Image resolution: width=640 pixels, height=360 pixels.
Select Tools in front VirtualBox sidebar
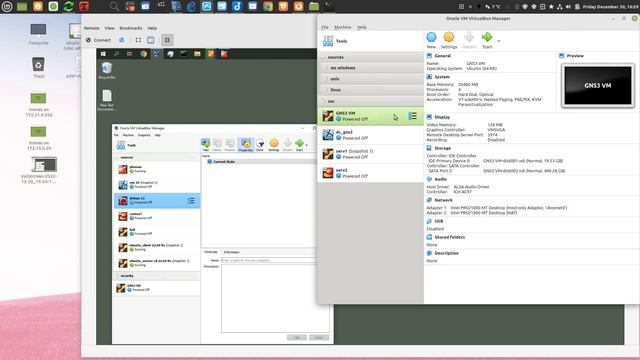point(370,41)
